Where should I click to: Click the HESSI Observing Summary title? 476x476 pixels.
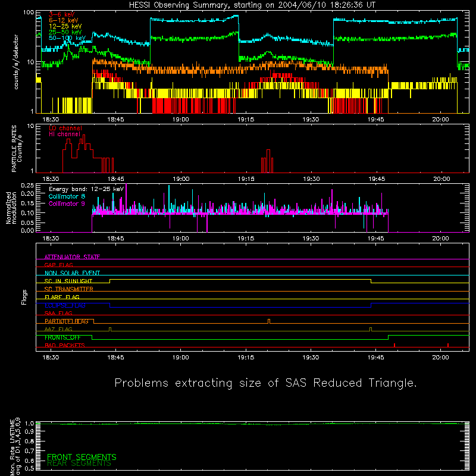[252, 5]
